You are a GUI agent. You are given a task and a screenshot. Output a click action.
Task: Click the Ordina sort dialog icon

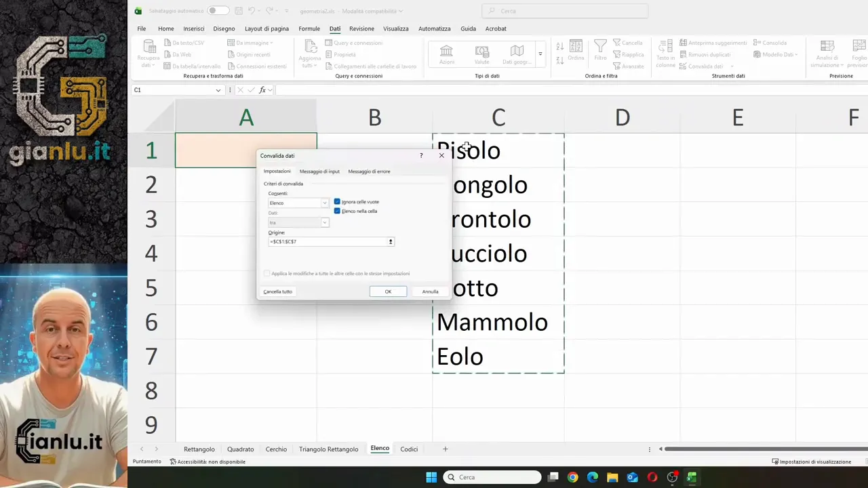576,51
